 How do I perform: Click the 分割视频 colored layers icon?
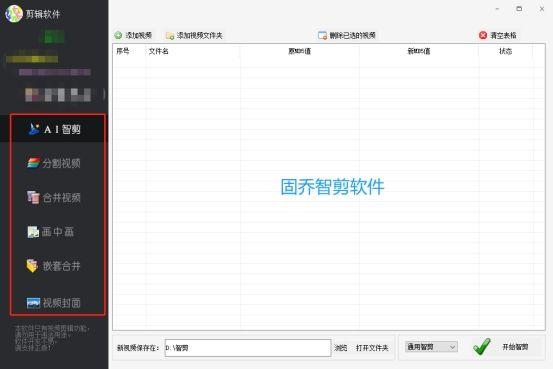click(34, 163)
